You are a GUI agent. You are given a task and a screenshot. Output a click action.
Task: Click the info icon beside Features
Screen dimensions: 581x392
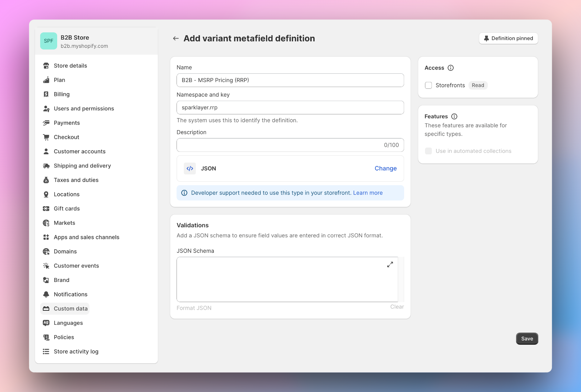pyautogui.click(x=454, y=116)
